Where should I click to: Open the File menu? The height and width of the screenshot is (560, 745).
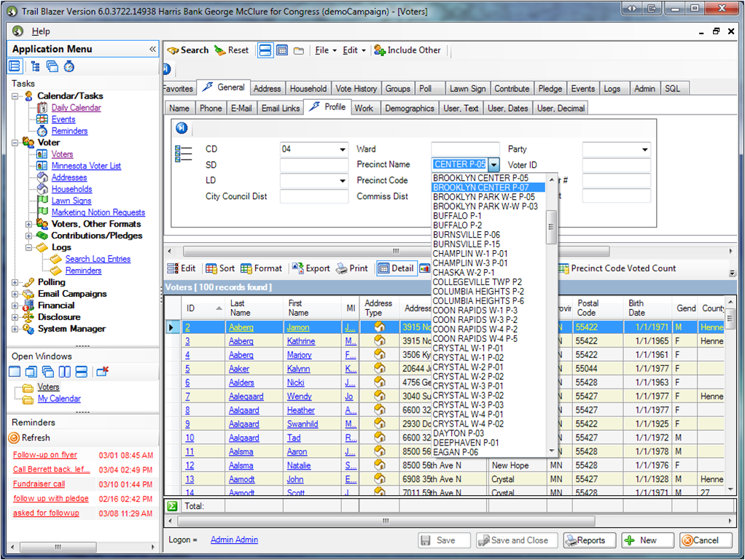322,50
